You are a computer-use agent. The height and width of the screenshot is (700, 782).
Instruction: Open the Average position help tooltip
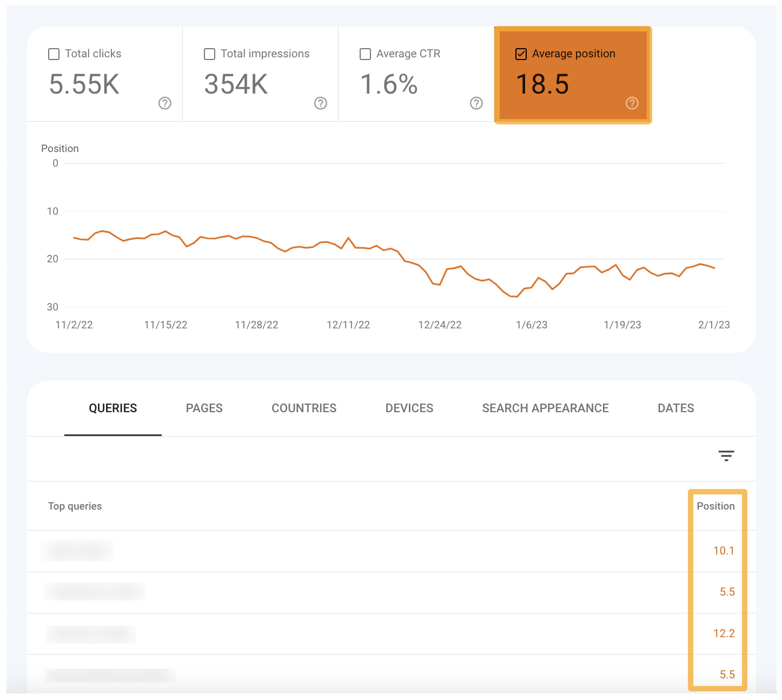tap(632, 103)
